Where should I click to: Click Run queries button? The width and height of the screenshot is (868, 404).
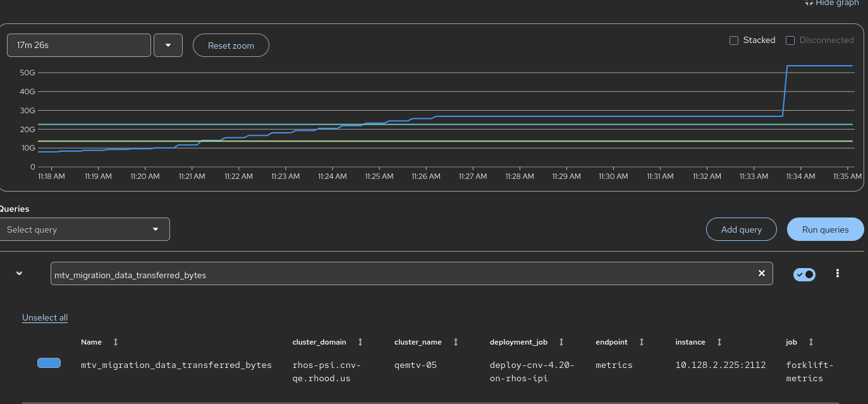coord(825,230)
